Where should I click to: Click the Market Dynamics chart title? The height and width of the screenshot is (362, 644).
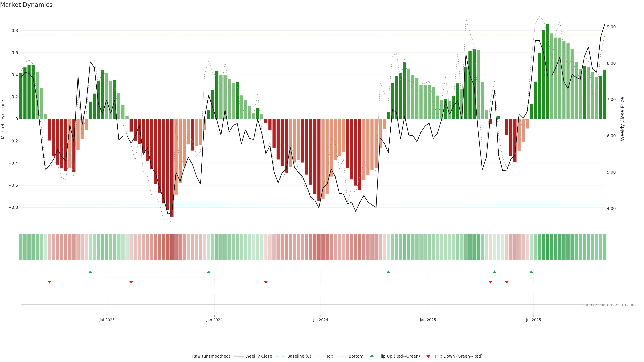(x=26, y=5)
